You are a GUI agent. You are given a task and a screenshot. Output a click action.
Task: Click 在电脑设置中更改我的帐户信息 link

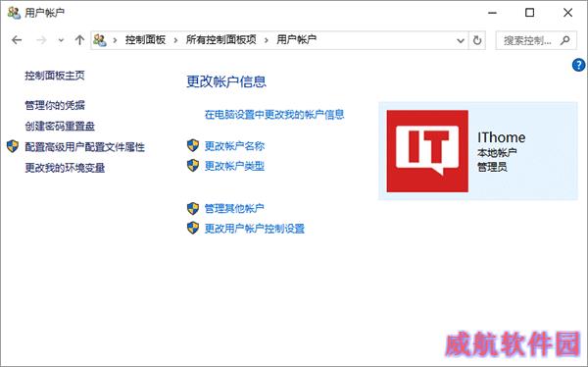(274, 114)
